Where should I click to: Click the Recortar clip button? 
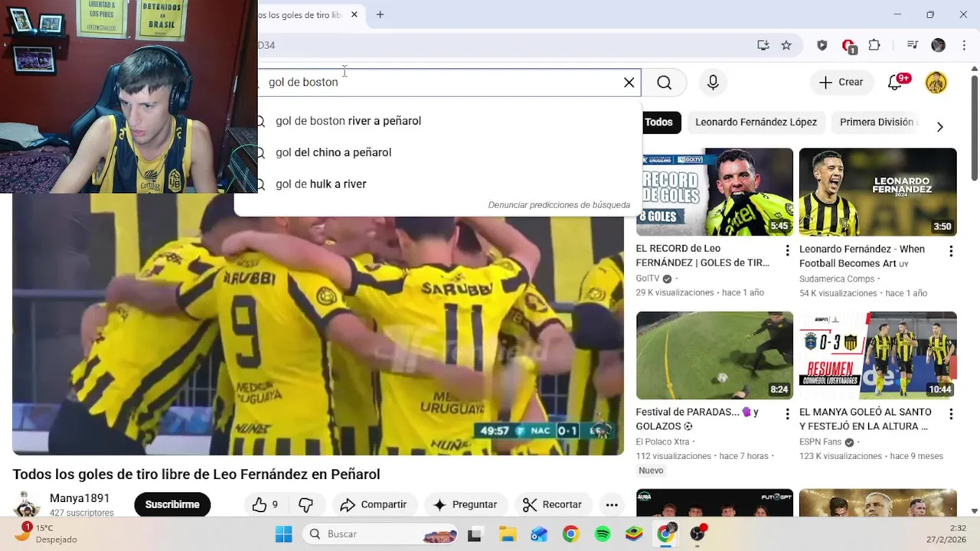(552, 504)
